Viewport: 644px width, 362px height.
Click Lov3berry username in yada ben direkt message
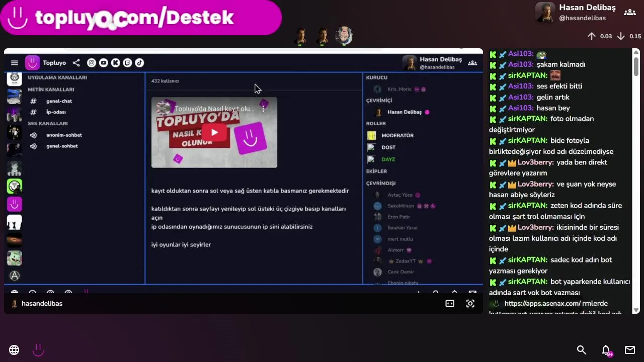(536, 162)
